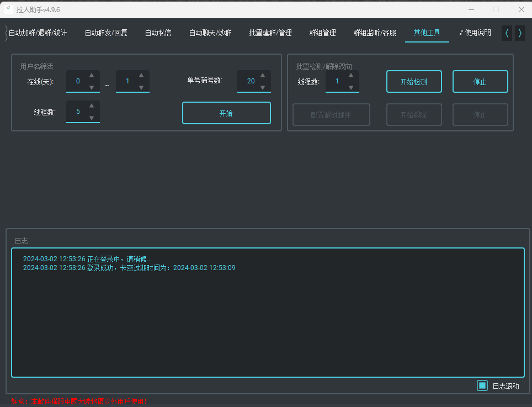Click inside the 日志 log output area
Image resolution: width=532 pixels, height=407 pixels.
(x=268, y=320)
